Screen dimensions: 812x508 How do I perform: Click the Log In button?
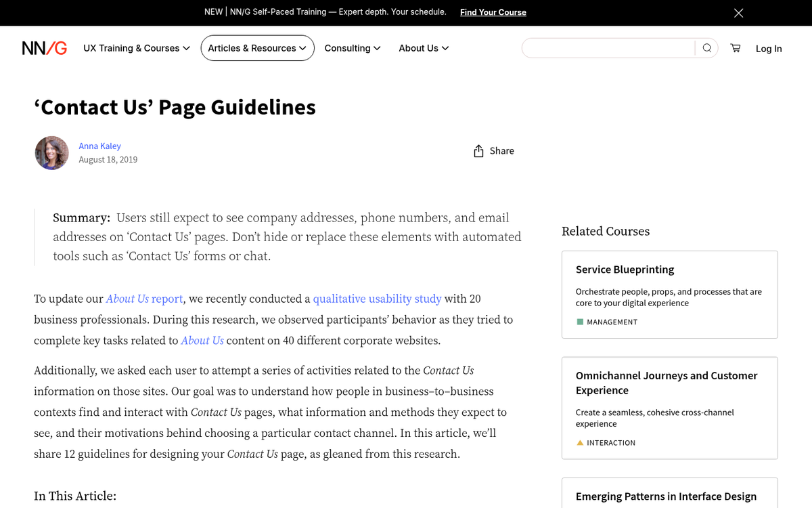point(769,48)
